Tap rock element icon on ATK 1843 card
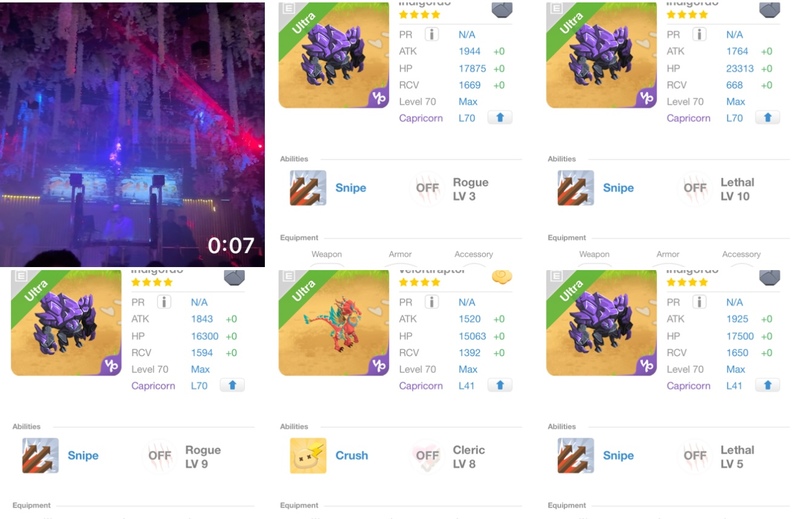Image resolution: width=800 pixels, height=519 pixels. click(x=234, y=278)
